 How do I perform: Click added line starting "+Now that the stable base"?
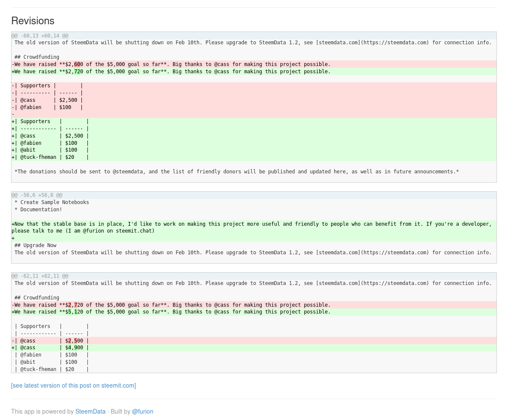[x=254, y=227]
